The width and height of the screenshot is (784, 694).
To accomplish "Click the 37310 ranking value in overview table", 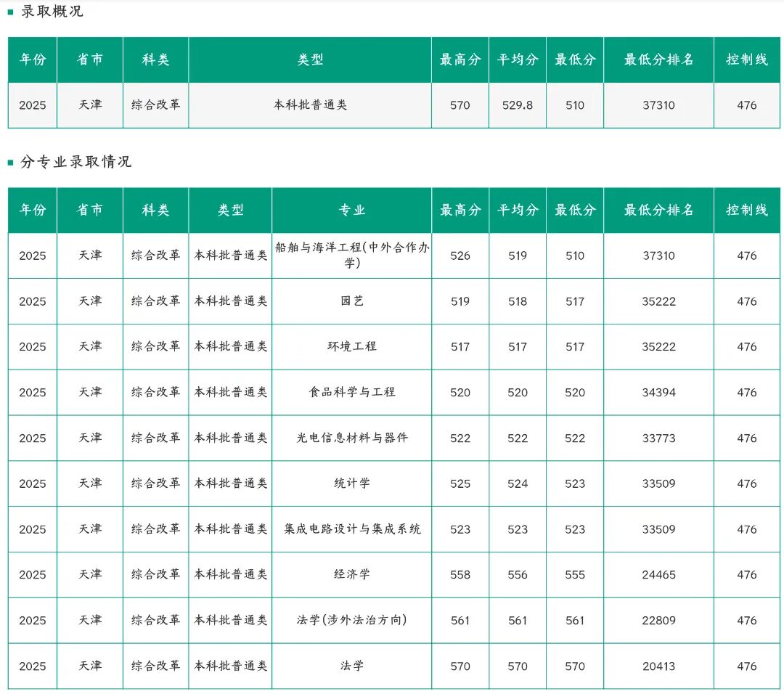I will coord(658,105).
